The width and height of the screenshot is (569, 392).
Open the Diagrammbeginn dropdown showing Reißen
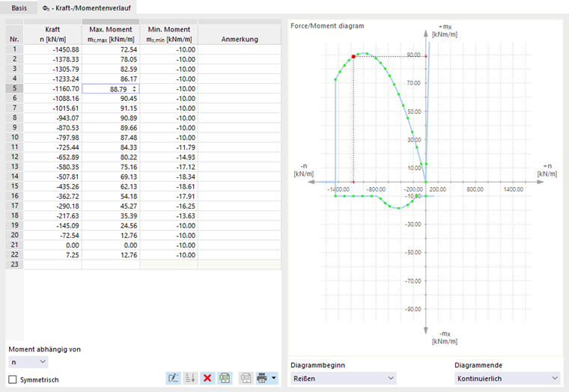pyautogui.click(x=344, y=379)
